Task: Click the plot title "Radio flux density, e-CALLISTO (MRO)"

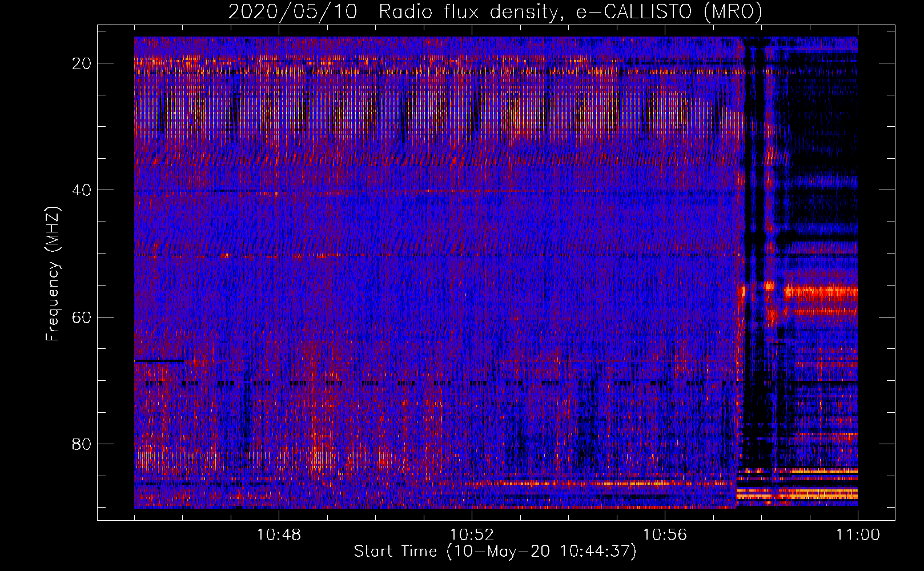Action: [570, 12]
